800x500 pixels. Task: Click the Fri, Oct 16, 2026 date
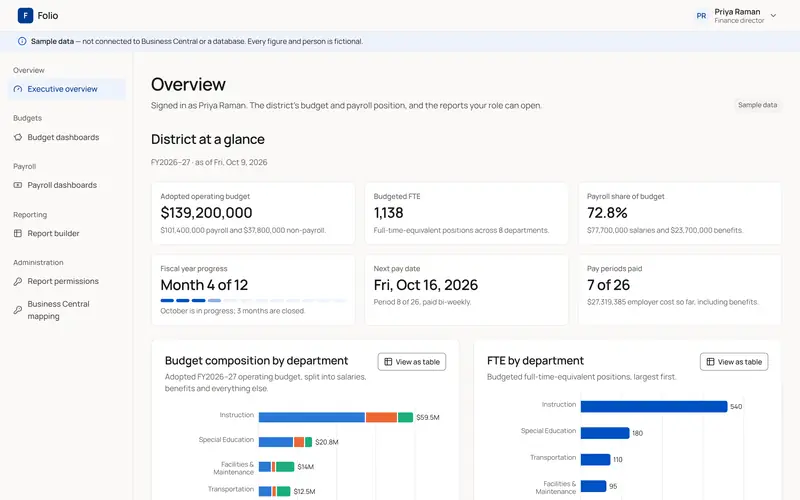[426, 285]
